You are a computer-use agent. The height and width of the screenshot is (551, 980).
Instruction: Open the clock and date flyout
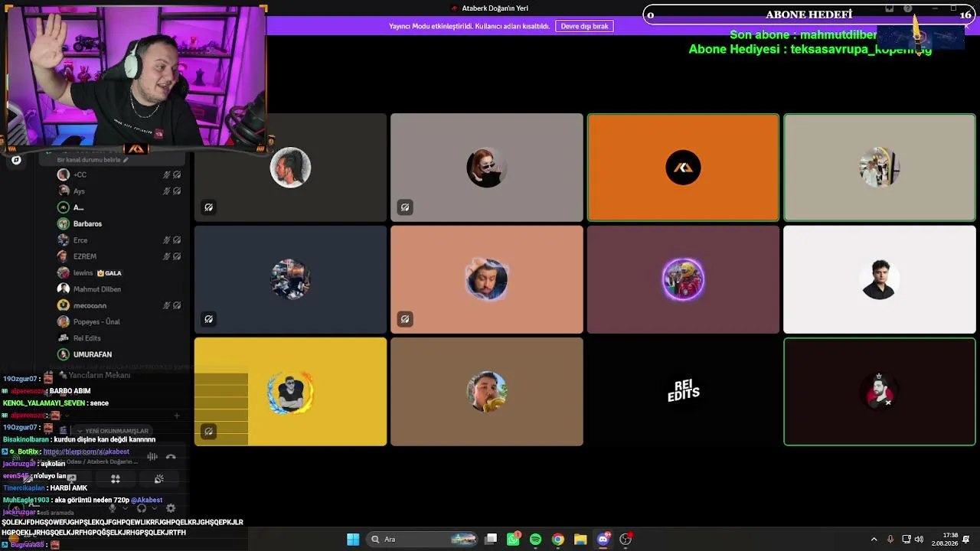pos(944,540)
